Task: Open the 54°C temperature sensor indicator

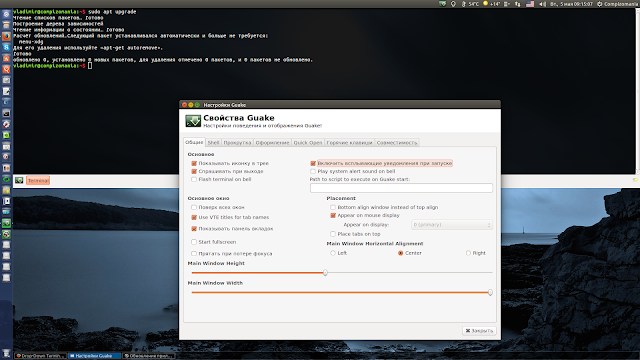Action: (470, 4)
